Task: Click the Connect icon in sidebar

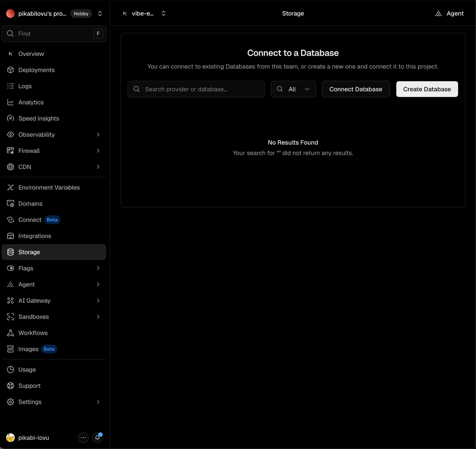Action: pyautogui.click(x=11, y=220)
